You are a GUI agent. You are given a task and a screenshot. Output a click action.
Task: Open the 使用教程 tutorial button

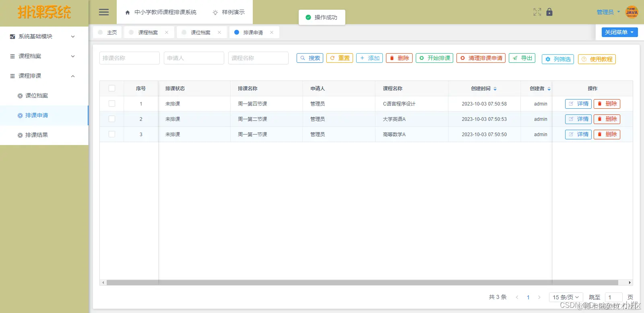pos(597,59)
